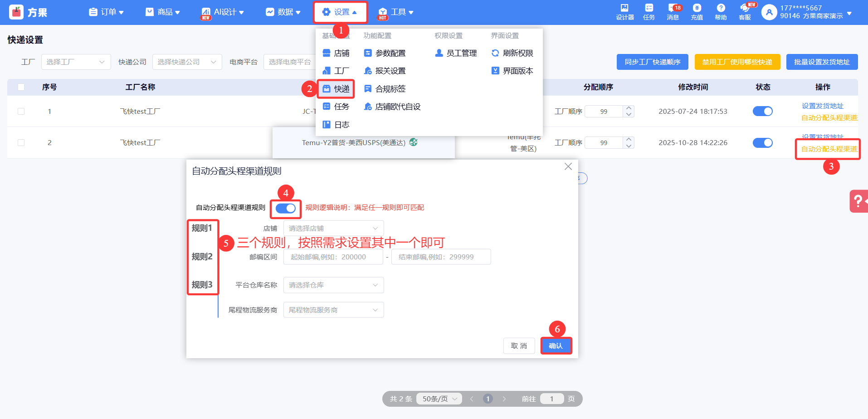This screenshot has height=419, width=868.
Task: Open the 工具 navigation menu
Action: point(396,12)
